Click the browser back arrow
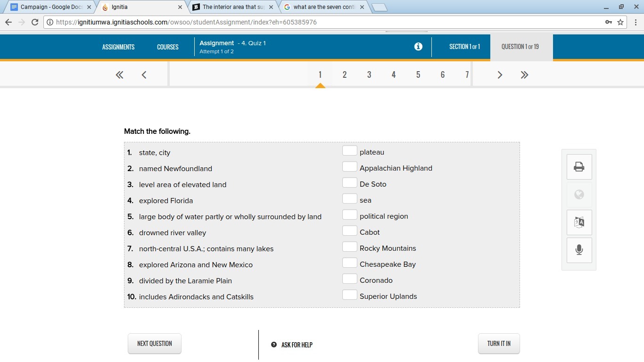 [x=8, y=22]
